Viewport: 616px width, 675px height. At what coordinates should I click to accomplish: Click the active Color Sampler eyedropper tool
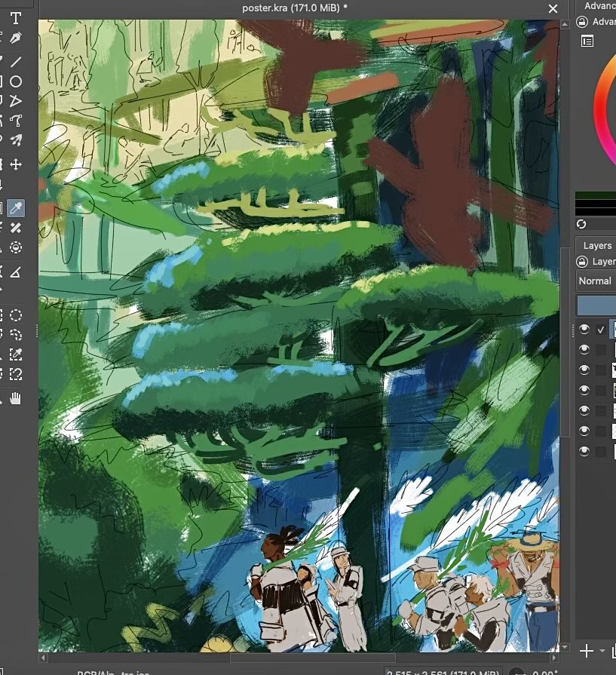tap(16, 208)
